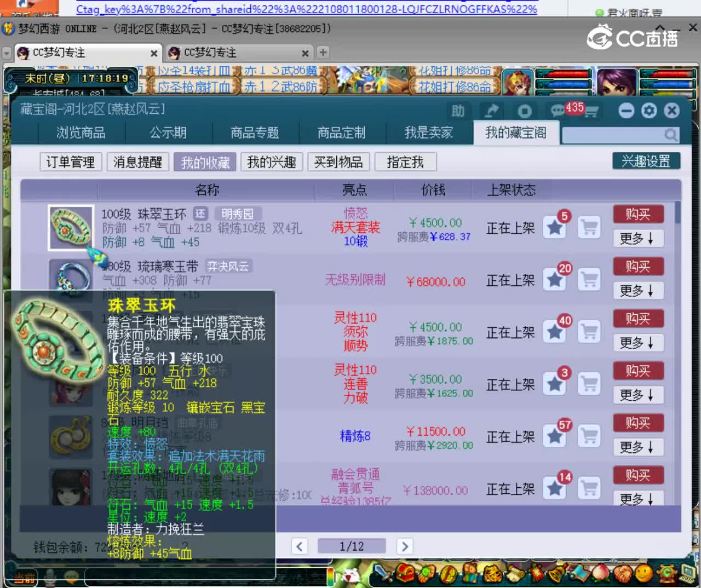The height and width of the screenshot is (588, 701).
Task: Select 明月珰 earring item thumbnail
Action: 70,436
